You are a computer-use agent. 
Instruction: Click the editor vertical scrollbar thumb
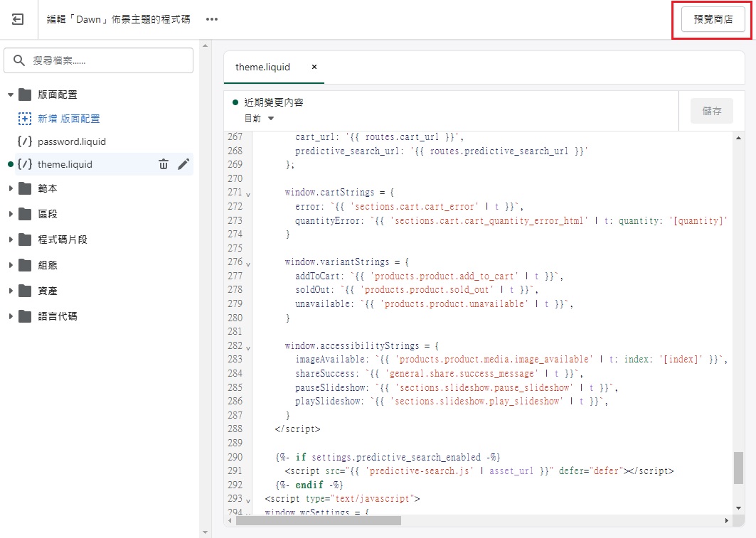[739, 468]
